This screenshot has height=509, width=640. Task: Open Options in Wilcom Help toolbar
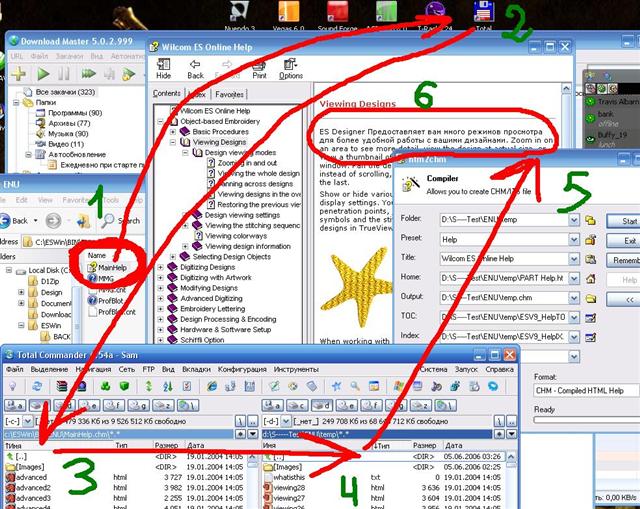pyautogui.click(x=291, y=68)
